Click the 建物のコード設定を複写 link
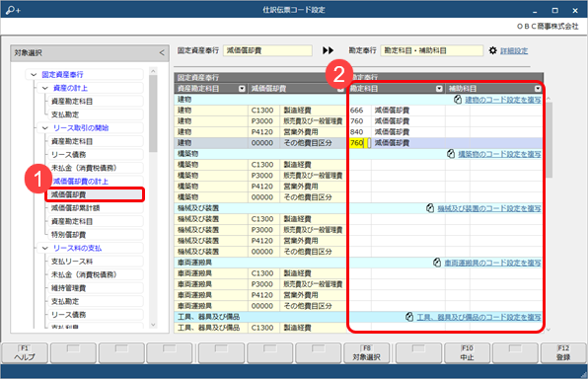588x379 pixels. pyautogui.click(x=503, y=100)
